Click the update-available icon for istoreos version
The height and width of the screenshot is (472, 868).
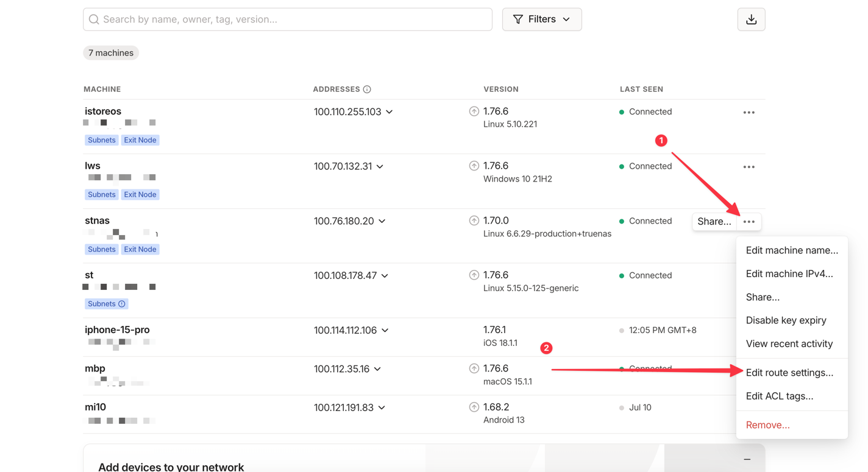474,111
